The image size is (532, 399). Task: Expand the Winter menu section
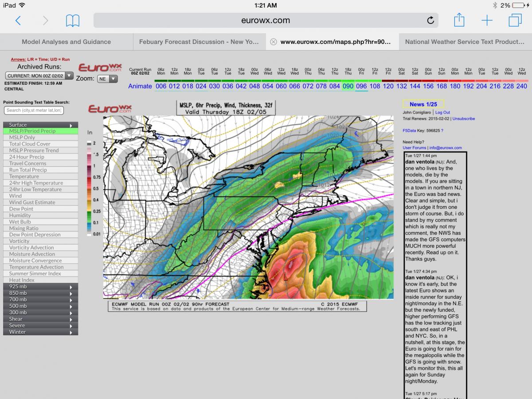(40, 332)
